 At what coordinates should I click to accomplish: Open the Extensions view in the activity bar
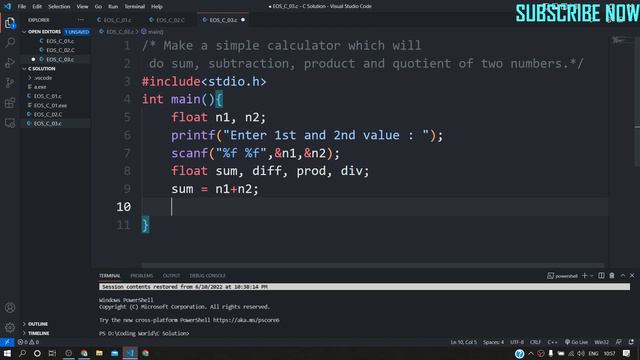click(10, 102)
